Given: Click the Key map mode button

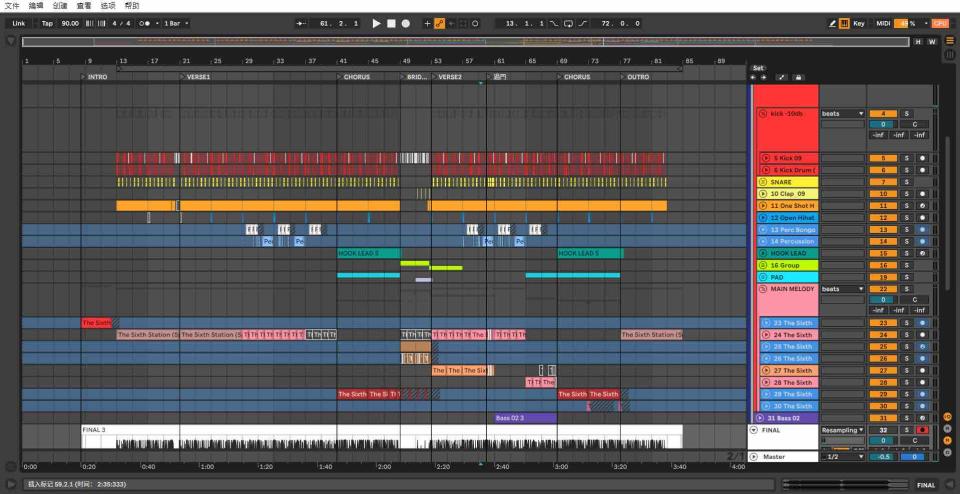Looking at the screenshot, I should (859, 23).
